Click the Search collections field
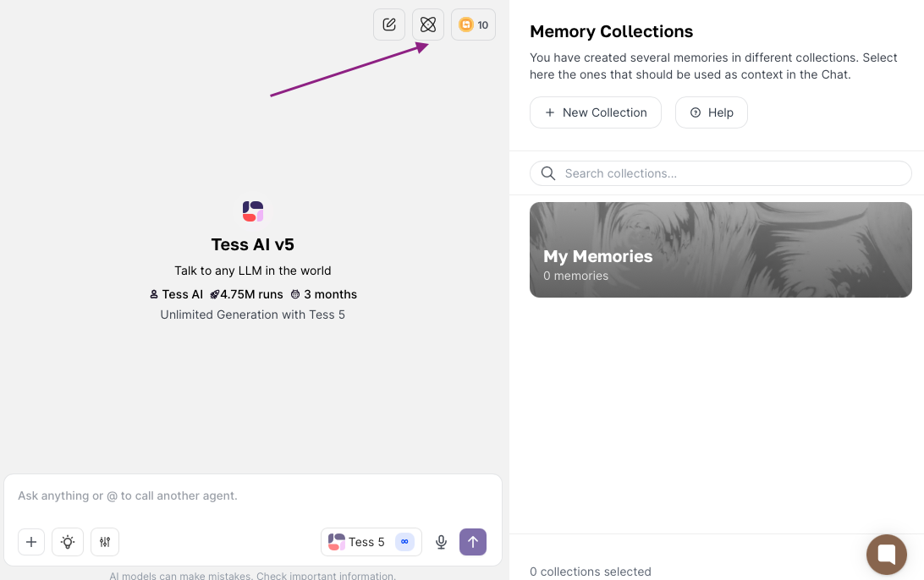Viewport: 924px width, 580px height. pyautogui.click(x=721, y=173)
